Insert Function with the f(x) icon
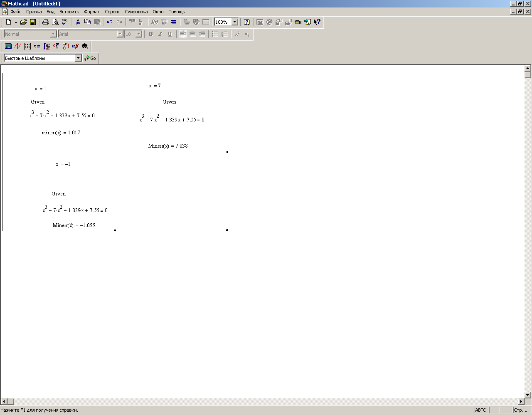 (x=155, y=22)
